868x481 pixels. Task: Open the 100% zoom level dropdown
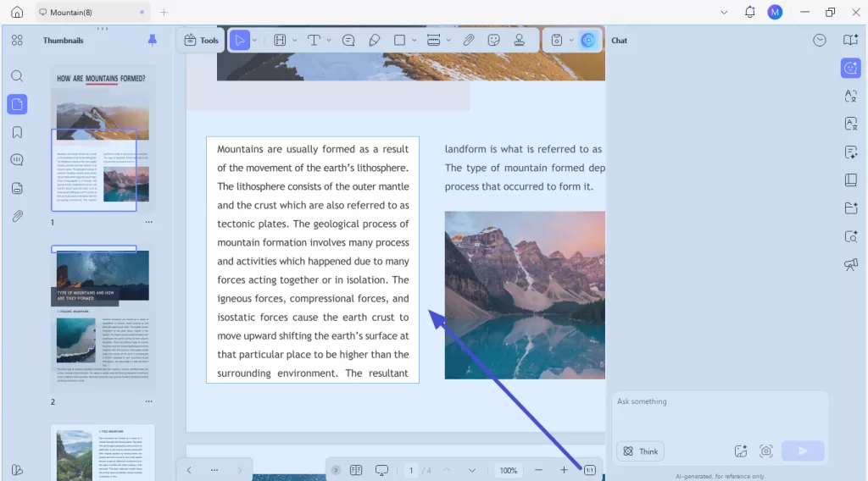pyautogui.click(x=508, y=470)
